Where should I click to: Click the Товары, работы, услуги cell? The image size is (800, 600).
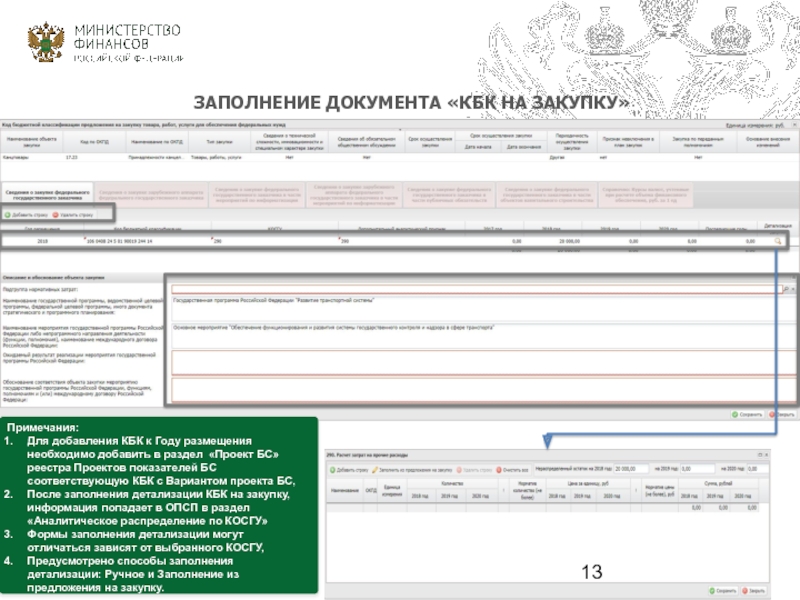point(219,157)
